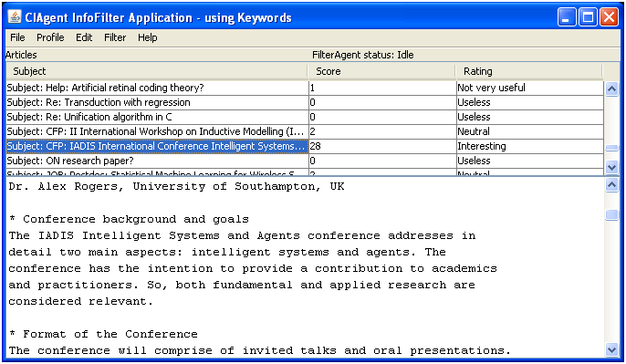The width and height of the screenshot is (626, 364).
Task: Click the 'Articles' label
Action: (21, 55)
